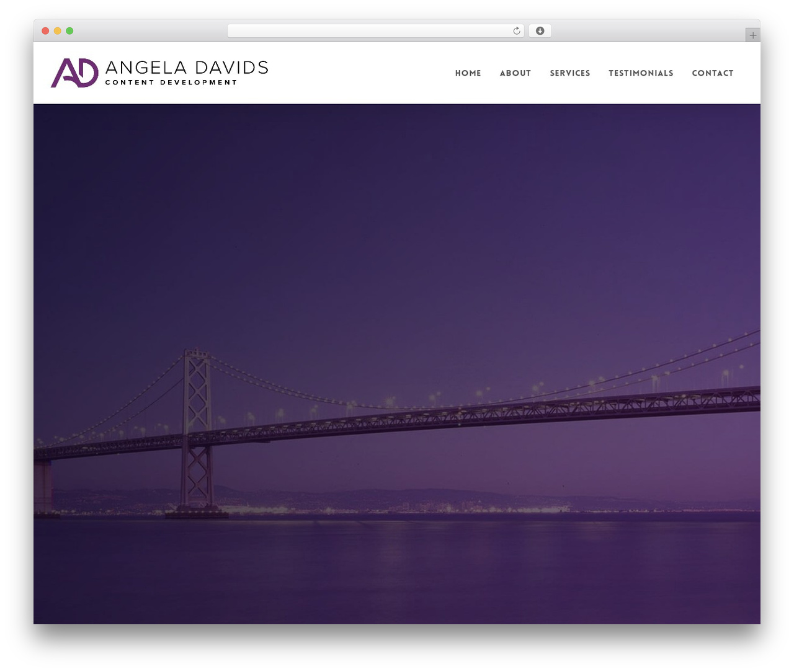This screenshot has width=794, height=672.
Task: Add a new browser tab with plus button
Action: [x=752, y=35]
